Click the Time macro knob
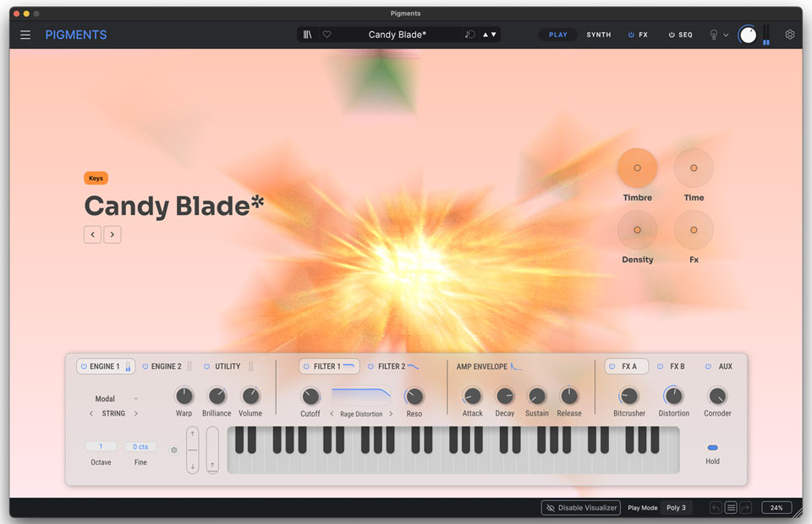 pos(694,168)
